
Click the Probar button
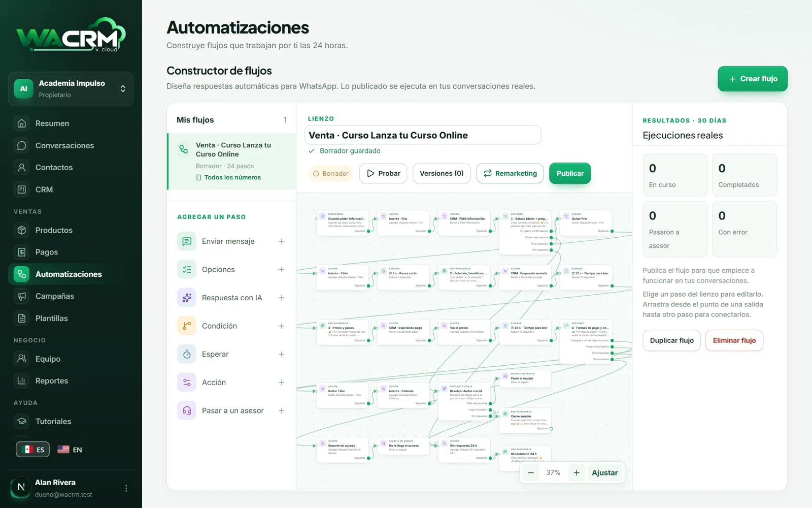pyautogui.click(x=383, y=173)
